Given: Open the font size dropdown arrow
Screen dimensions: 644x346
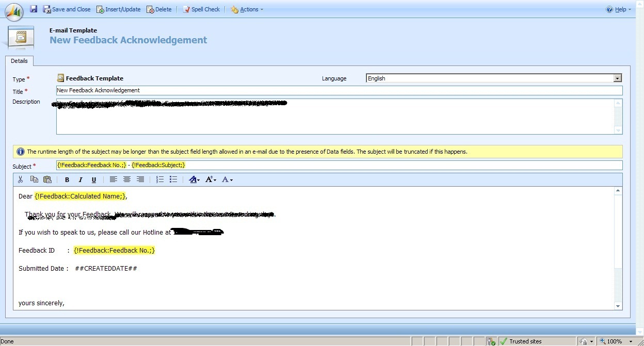Looking at the screenshot, I should click(x=211, y=179).
